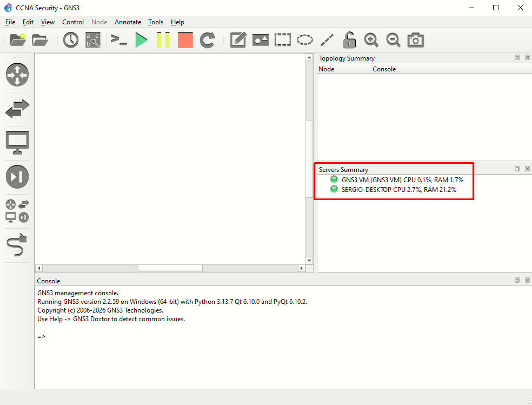This screenshot has width=532, height=405.
Task: Toggle show/hide interface labels icon
Action: click(x=92, y=40)
